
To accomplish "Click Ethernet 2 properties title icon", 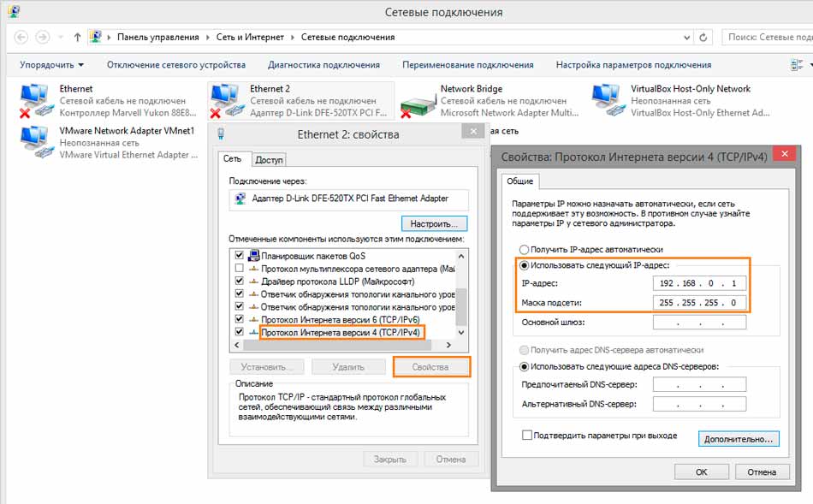I will click(x=221, y=134).
